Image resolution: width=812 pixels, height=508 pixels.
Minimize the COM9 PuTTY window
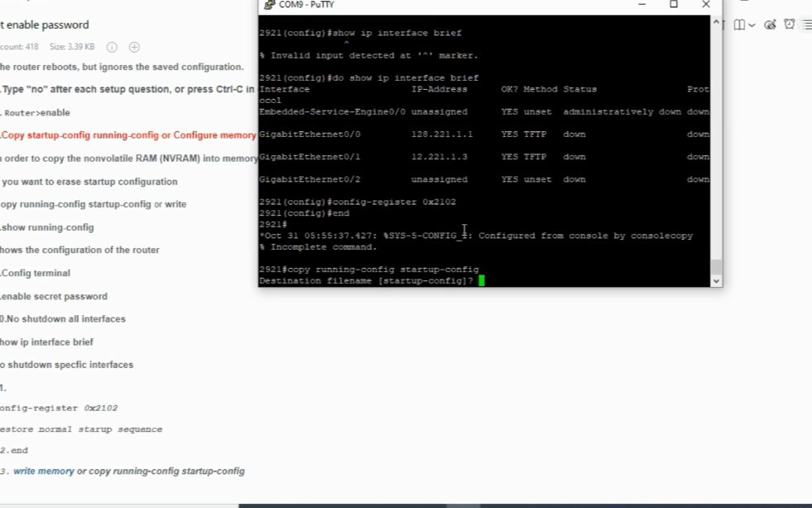coord(642,4)
